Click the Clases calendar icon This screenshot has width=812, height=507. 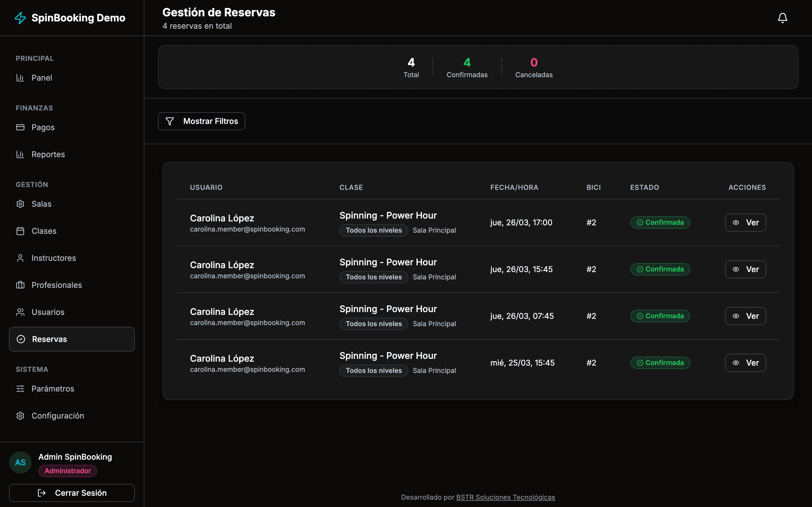pos(20,231)
